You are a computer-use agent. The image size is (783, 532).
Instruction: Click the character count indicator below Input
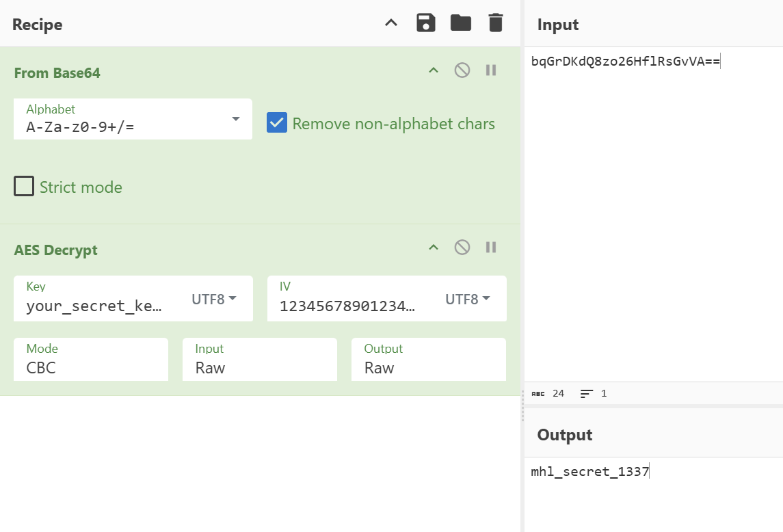coord(548,393)
